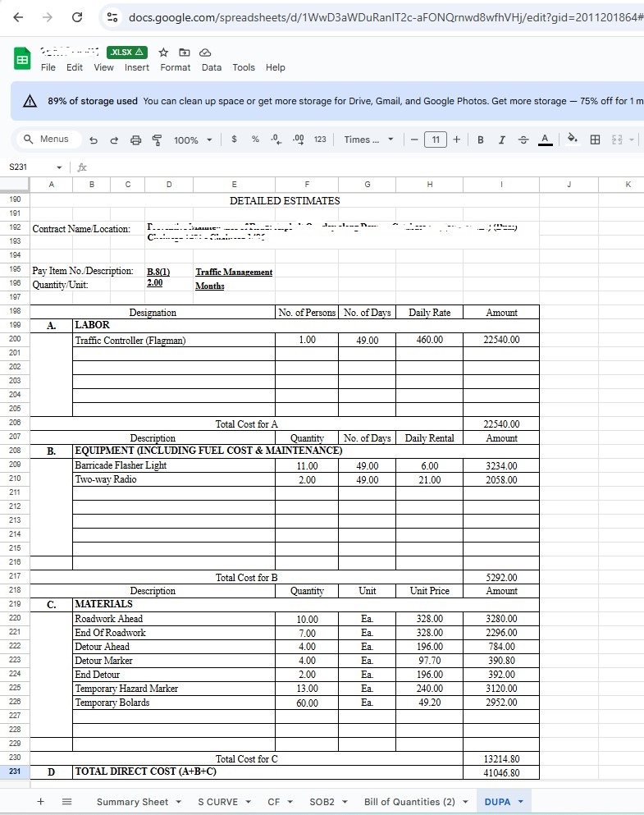
Task: Open more number formats (123)
Action: 320,140
